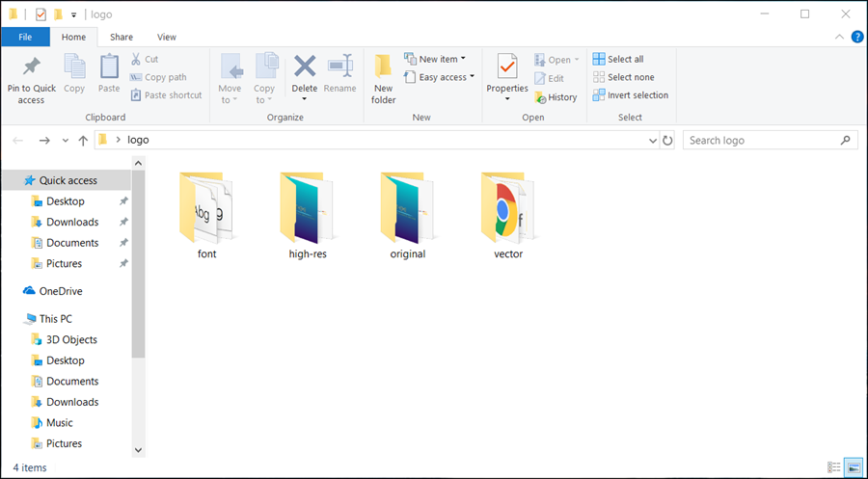Screen dimensions: 868x479
Task: Open Customize Quick Access Toolbar dropdown
Action: (x=73, y=14)
